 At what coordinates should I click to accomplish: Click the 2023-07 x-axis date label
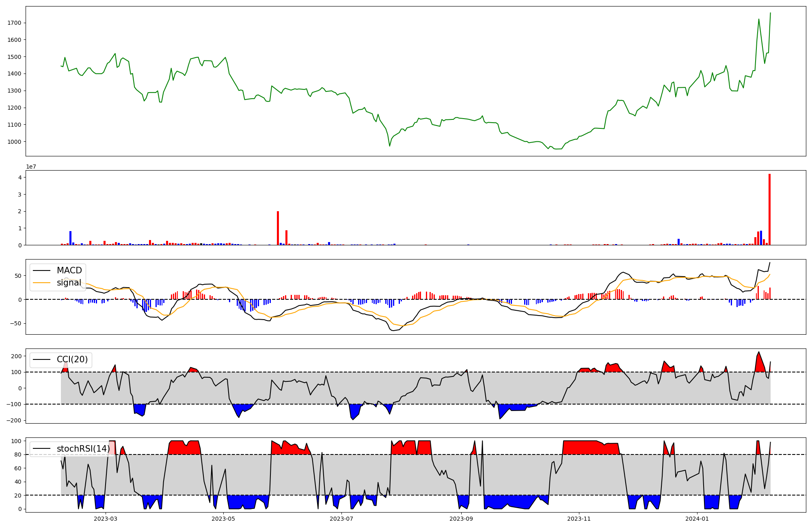click(x=341, y=519)
